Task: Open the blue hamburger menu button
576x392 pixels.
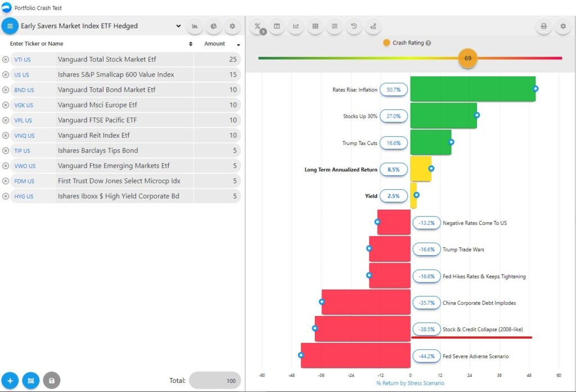Action: 10,26
